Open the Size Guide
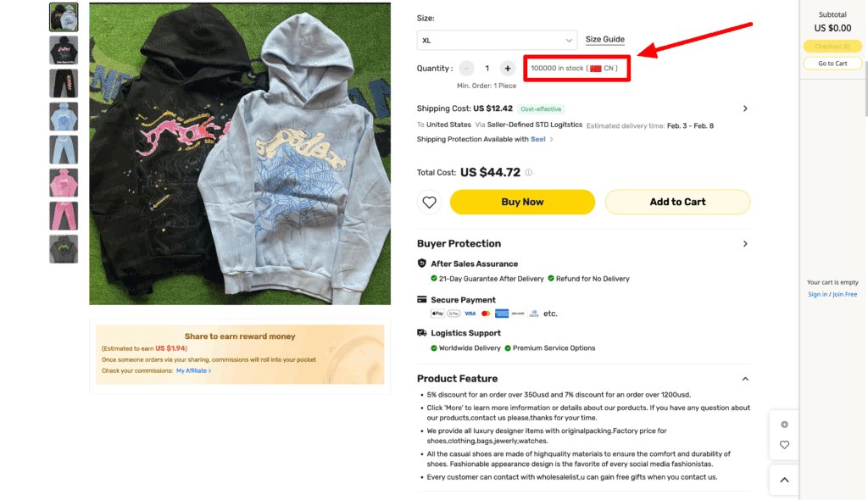 pyautogui.click(x=604, y=39)
